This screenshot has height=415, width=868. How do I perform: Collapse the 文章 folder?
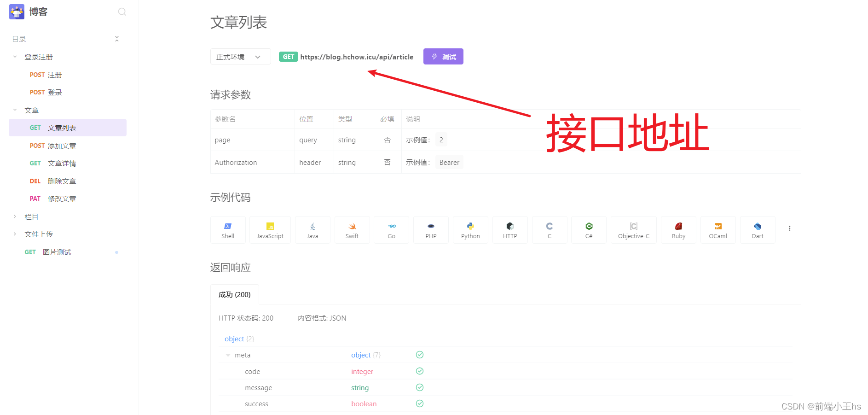click(15, 110)
